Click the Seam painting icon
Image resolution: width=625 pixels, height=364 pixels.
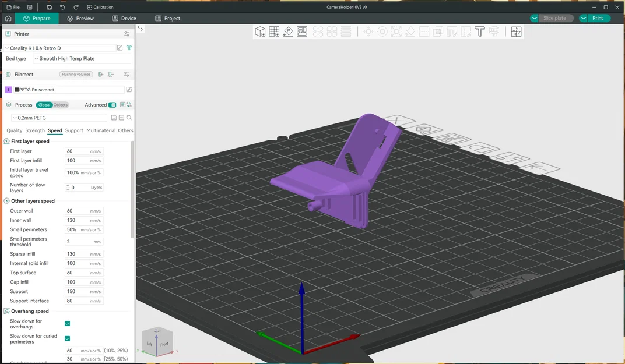tap(466, 31)
